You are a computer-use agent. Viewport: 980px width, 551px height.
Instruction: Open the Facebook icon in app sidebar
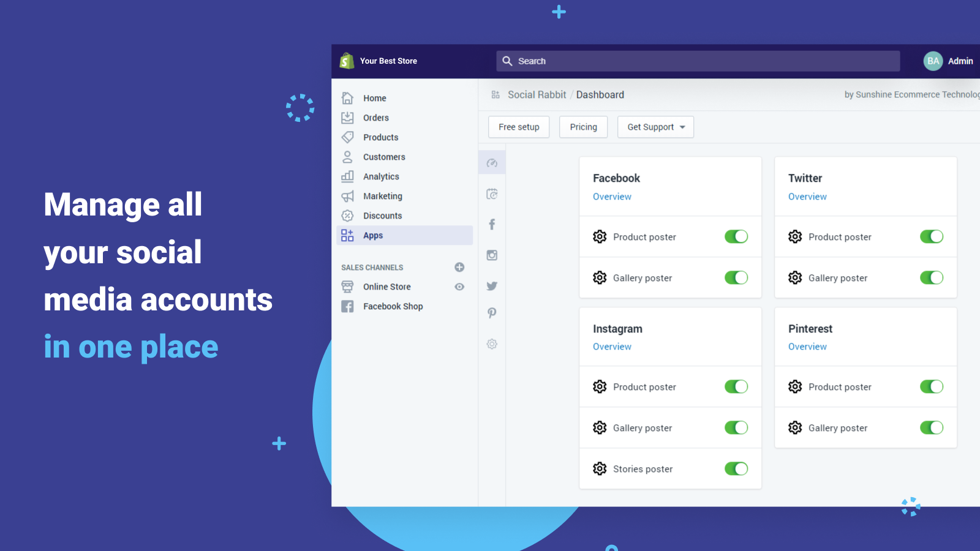point(492,225)
